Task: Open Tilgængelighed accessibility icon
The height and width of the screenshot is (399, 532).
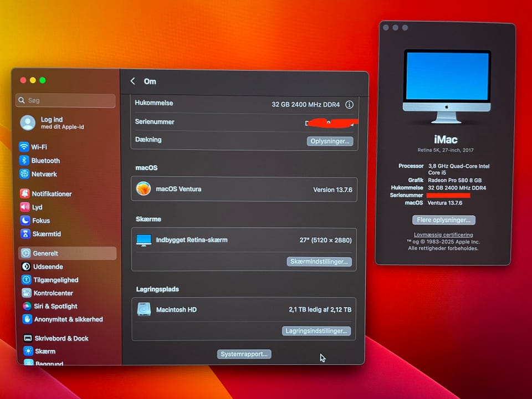Action: pos(26,279)
